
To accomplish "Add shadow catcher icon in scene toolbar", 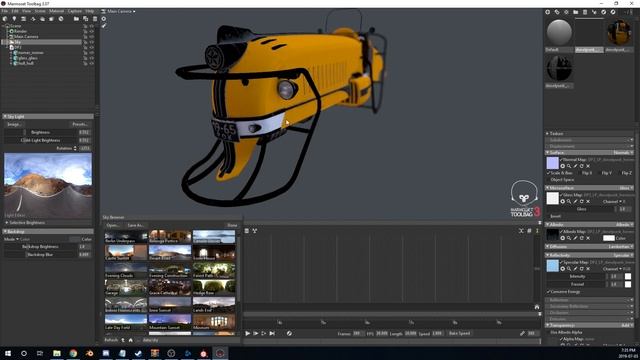I will pos(51,19).
